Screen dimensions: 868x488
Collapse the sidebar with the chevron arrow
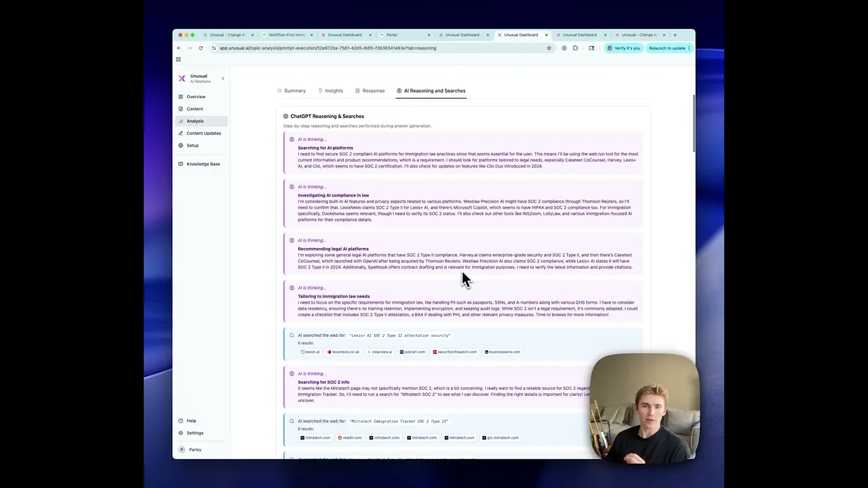222,79
